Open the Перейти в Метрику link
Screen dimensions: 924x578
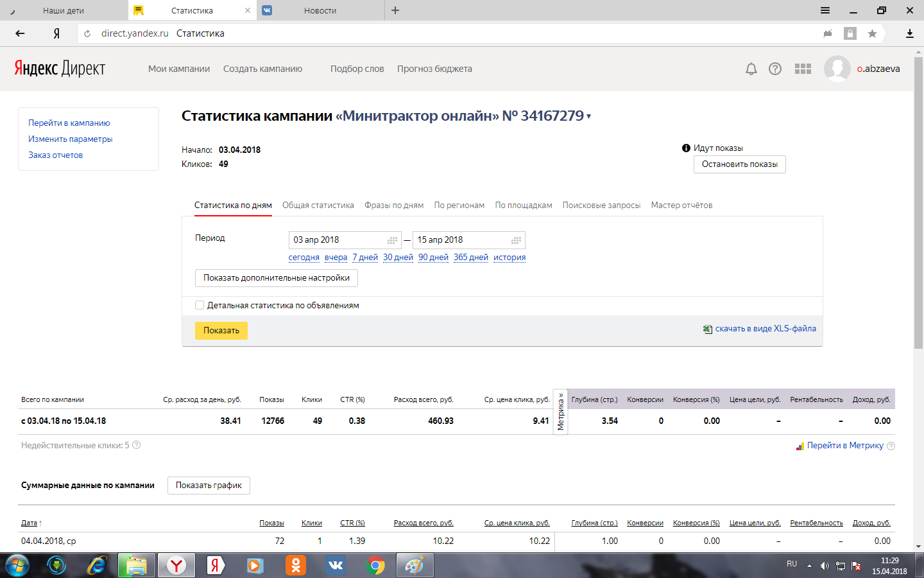tap(845, 446)
